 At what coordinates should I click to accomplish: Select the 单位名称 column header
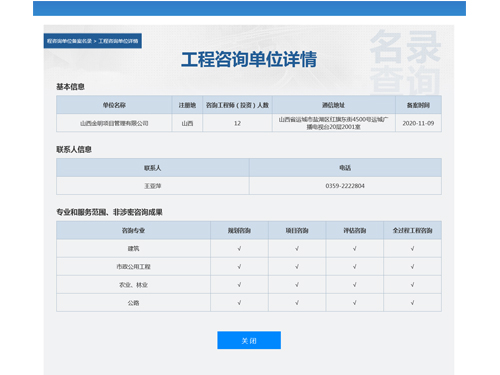click(x=114, y=105)
